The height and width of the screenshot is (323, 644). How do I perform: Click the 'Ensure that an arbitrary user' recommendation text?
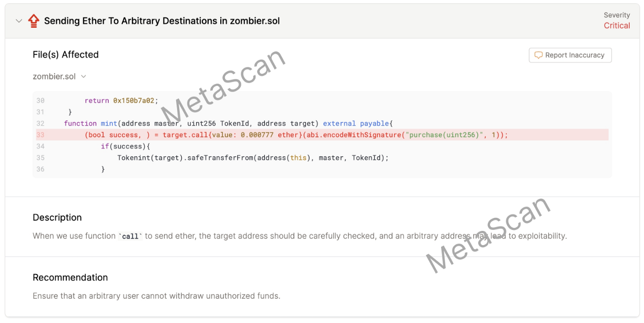tap(156, 296)
